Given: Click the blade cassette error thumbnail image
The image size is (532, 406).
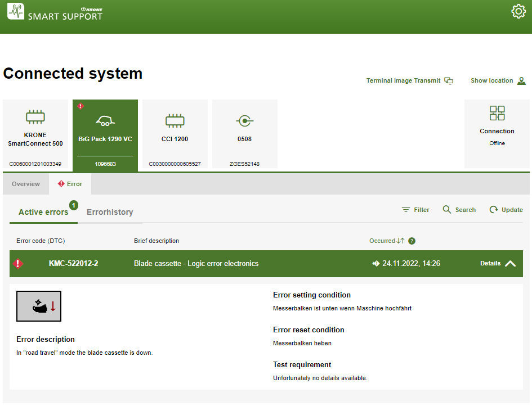Looking at the screenshot, I should pyautogui.click(x=39, y=306).
